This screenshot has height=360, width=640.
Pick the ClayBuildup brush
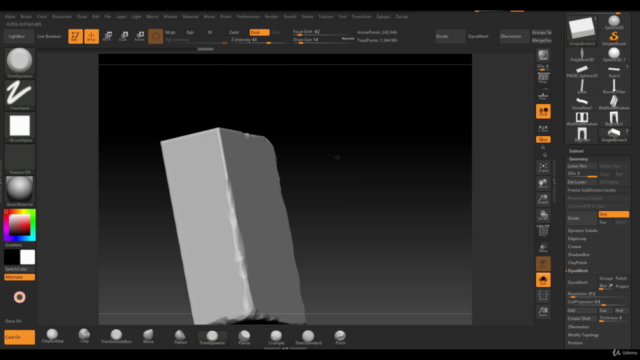52,336
